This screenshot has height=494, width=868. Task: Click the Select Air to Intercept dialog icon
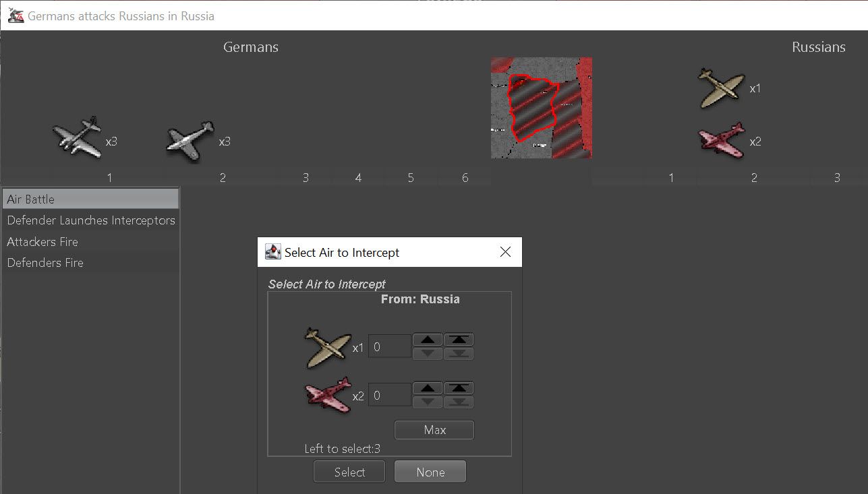[x=273, y=252]
